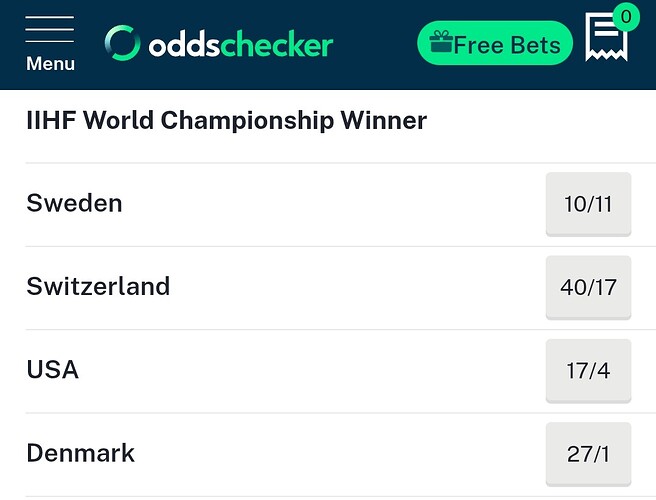Click the IIHF World Championship Winner heading

click(226, 121)
